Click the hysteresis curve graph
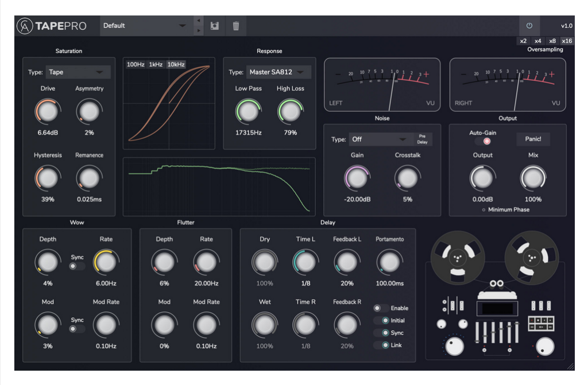The height and width of the screenshot is (385, 588). pos(169,103)
